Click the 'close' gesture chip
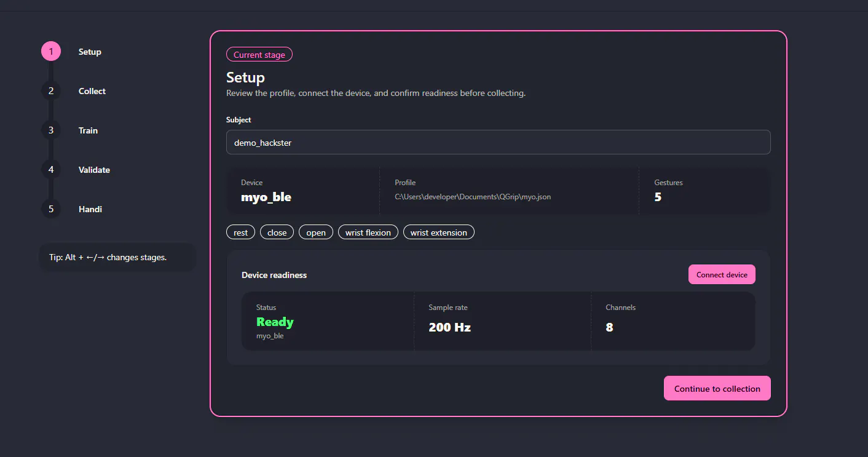The height and width of the screenshot is (457, 868). pos(277,232)
